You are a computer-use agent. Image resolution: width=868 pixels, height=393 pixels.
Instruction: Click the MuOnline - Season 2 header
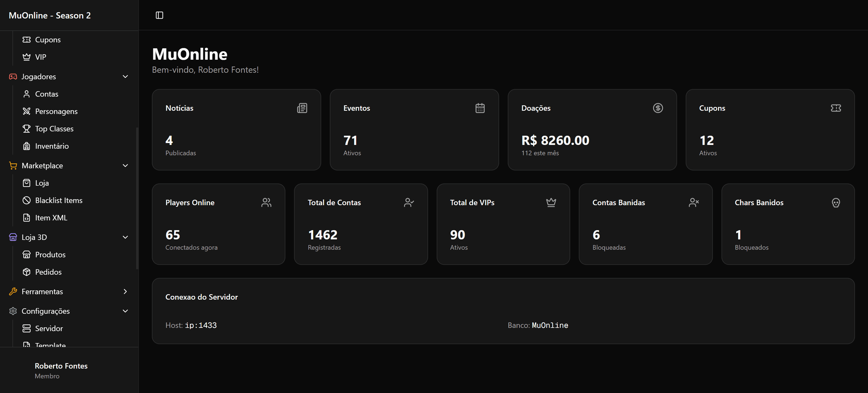pos(50,15)
